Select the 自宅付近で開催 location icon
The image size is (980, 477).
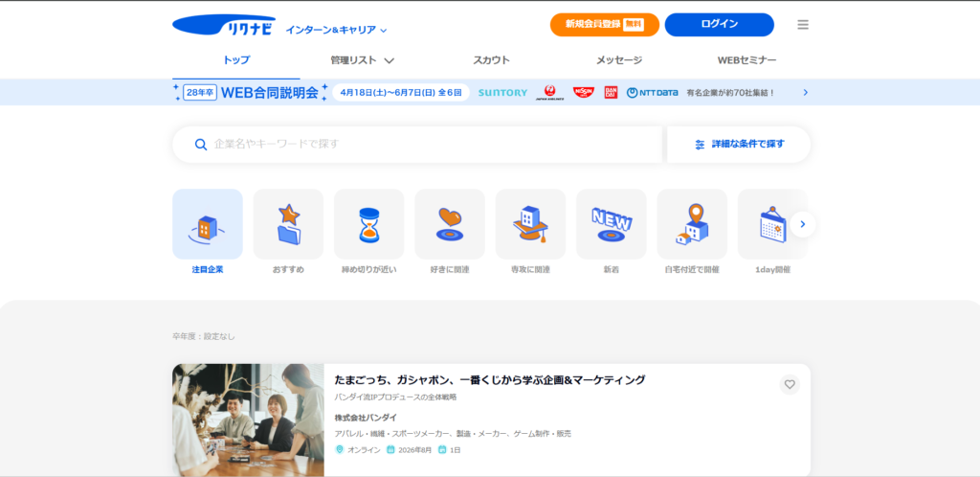[691, 224]
